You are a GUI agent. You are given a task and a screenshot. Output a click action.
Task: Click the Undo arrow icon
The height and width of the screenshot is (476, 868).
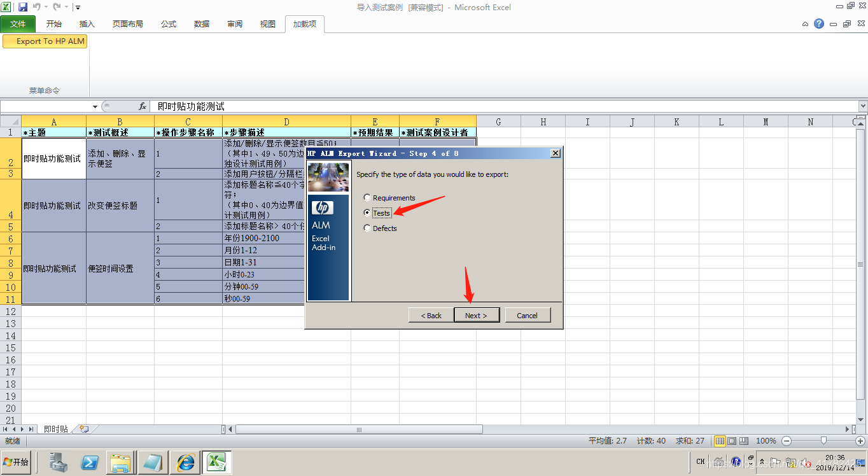click(36, 7)
